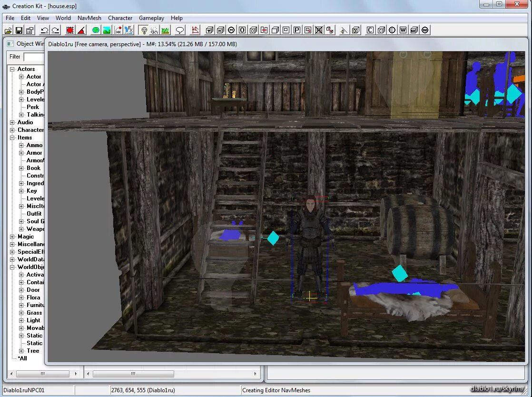
Task: Open dialogue view speech bubble icon
Action: pos(180,30)
